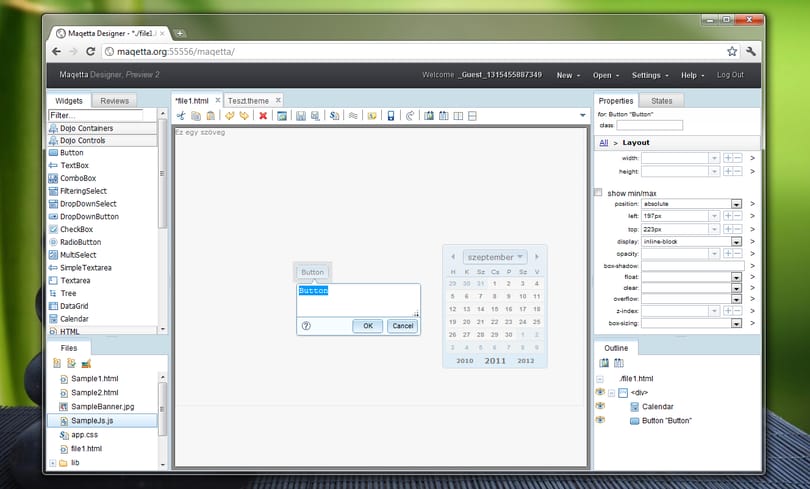Open the editor toolbar overflow dropdown arrow
The width and height of the screenshot is (810, 489).
point(583,116)
